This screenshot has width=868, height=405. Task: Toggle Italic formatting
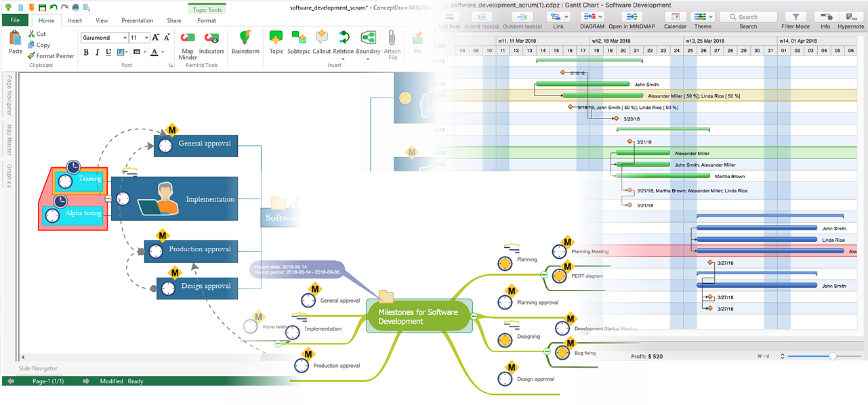(x=98, y=52)
